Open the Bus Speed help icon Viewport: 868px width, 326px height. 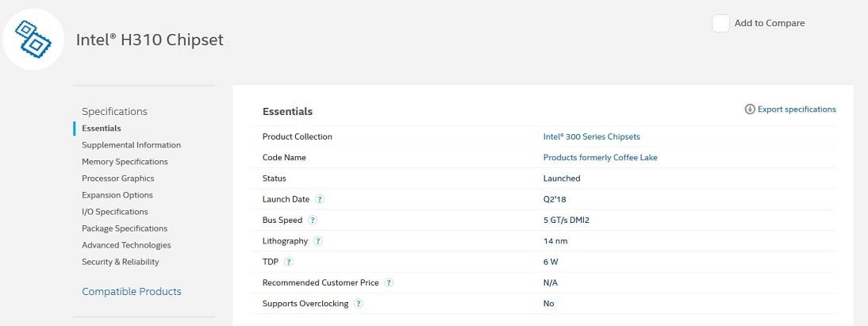[313, 220]
